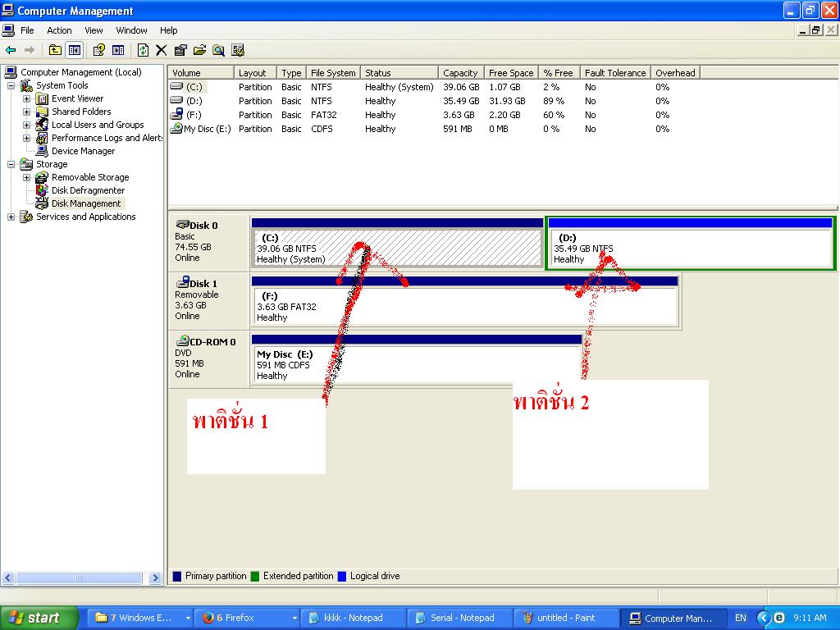Click the Open folder toolbar icon
Viewport: 840px width, 630px height.
(x=199, y=50)
